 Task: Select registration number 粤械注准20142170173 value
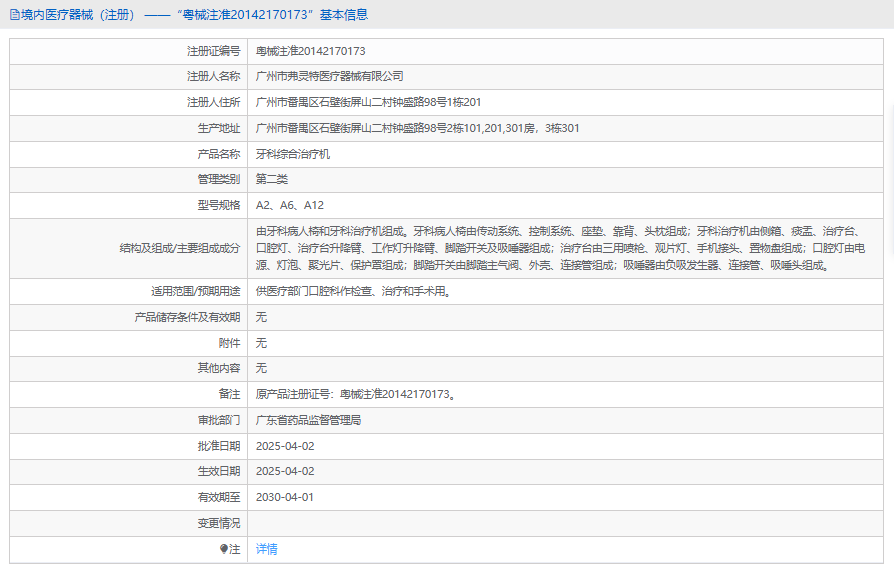click(311, 51)
